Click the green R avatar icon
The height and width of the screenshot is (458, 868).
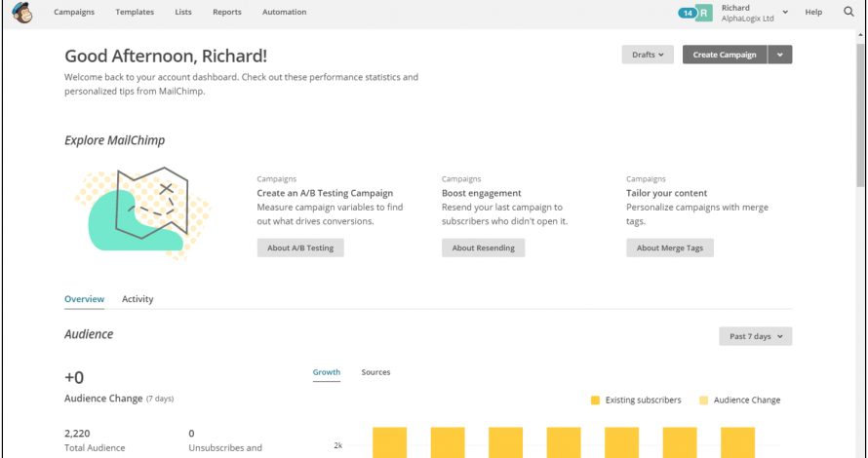pyautogui.click(x=704, y=13)
